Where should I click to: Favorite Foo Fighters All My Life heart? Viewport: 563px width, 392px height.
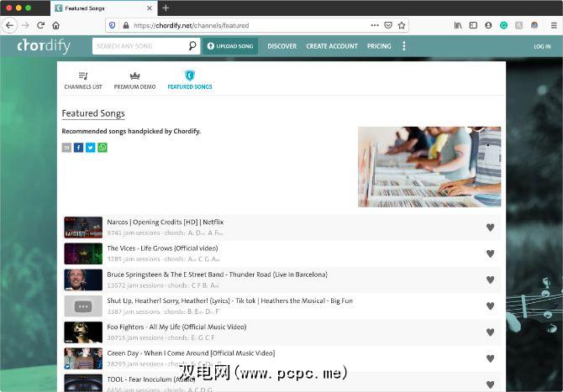click(490, 332)
